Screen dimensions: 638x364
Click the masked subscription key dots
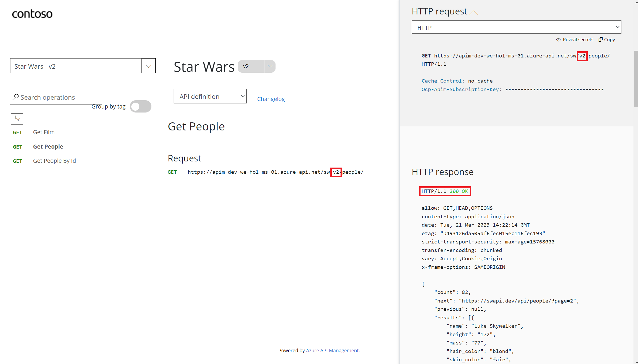pyautogui.click(x=554, y=89)
